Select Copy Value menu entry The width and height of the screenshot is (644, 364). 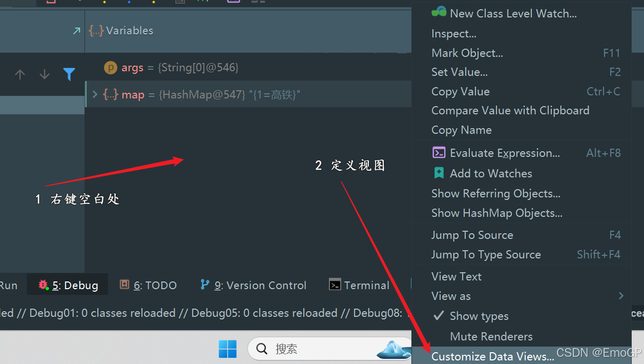tap(522, 92)
